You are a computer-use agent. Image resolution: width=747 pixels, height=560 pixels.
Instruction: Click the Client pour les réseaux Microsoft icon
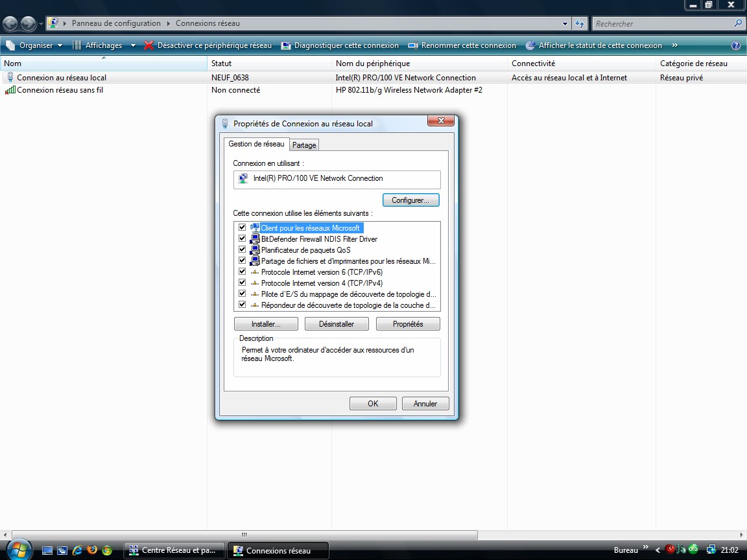pos(255,227)
